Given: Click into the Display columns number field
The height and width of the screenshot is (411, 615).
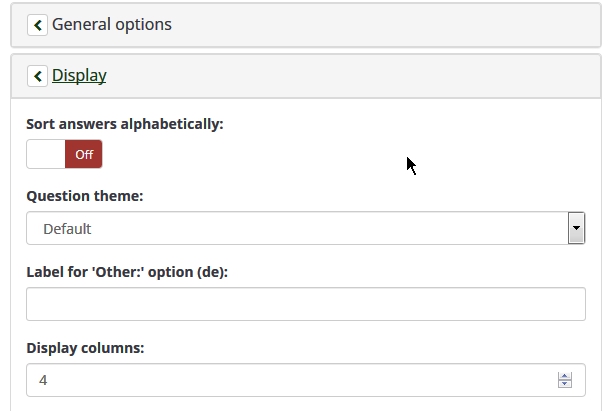Looking at the screenshot, I should pos(290,380).
